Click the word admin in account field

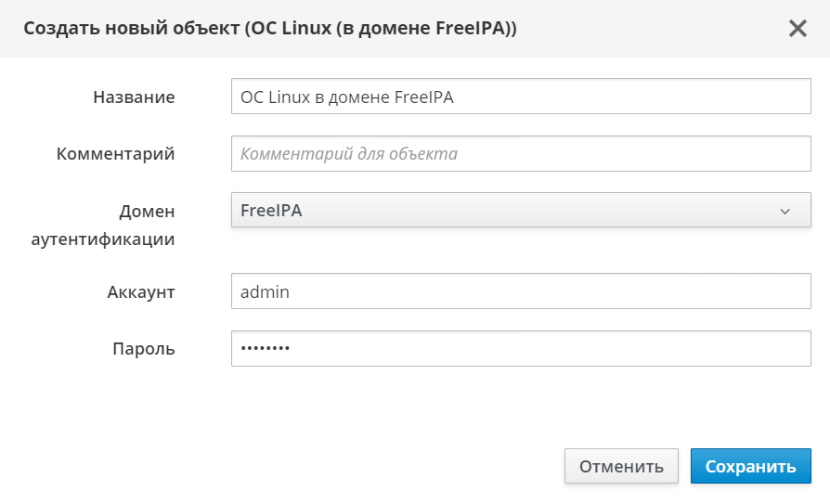point(265,291)
